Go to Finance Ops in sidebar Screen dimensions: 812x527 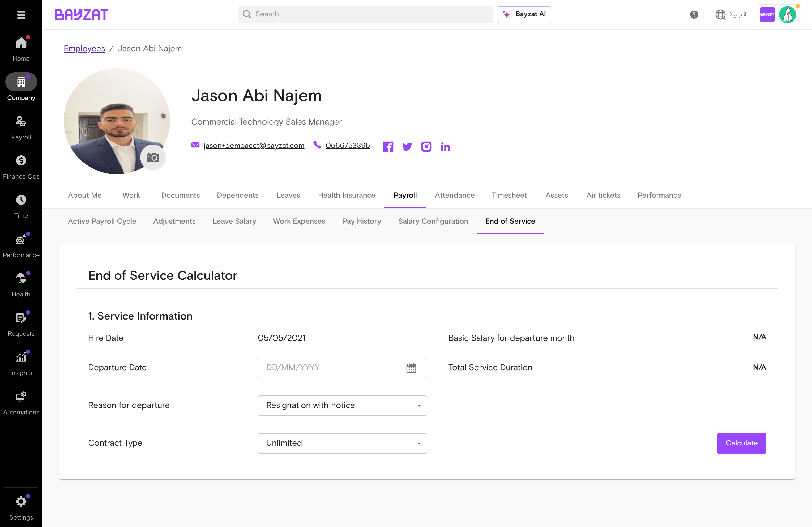tap(21, 167)
